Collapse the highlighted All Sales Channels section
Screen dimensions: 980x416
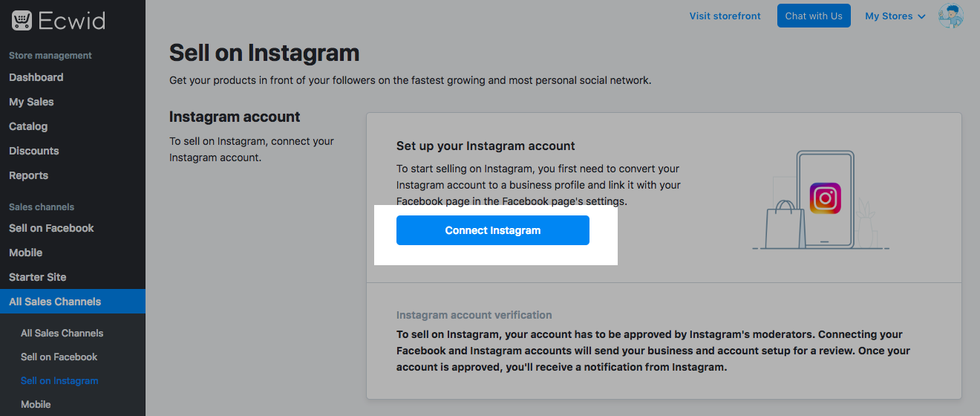(55, 302)
